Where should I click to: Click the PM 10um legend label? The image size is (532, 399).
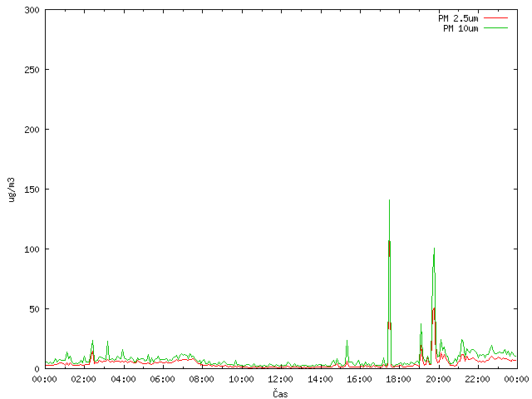click(x=461, y=28)
